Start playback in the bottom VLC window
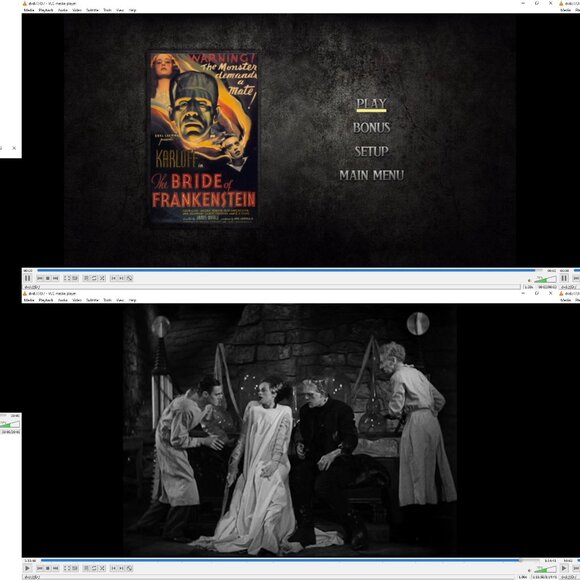The height and width of the screenshot is (580, 580). [x=28, y=568]
